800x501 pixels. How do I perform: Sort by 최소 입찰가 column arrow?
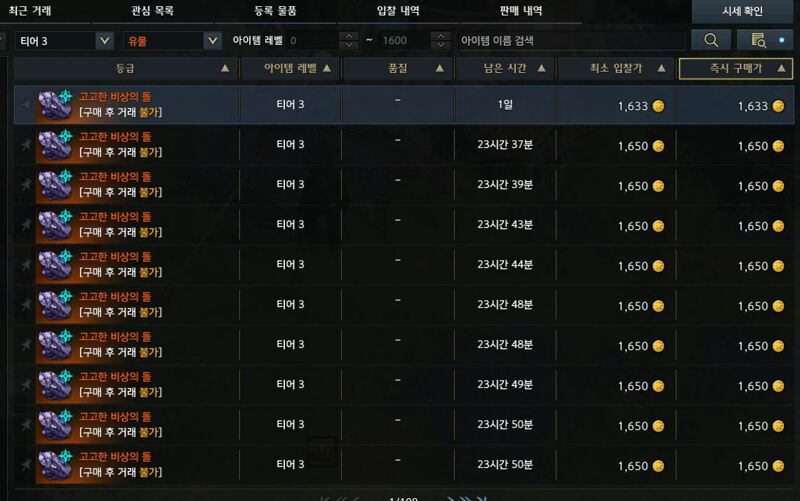point(661,68)
